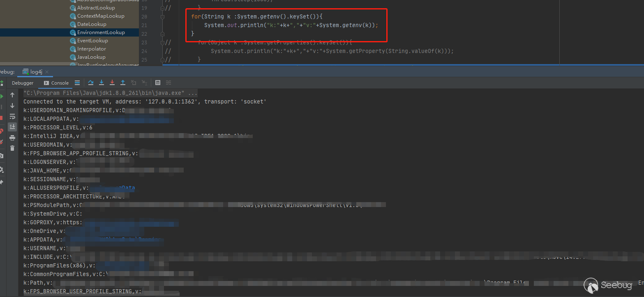Viewport: 644px width, 297px height.
Task: Click the 'k:LOGONSERVER' console line
Action: pos(79,162)
